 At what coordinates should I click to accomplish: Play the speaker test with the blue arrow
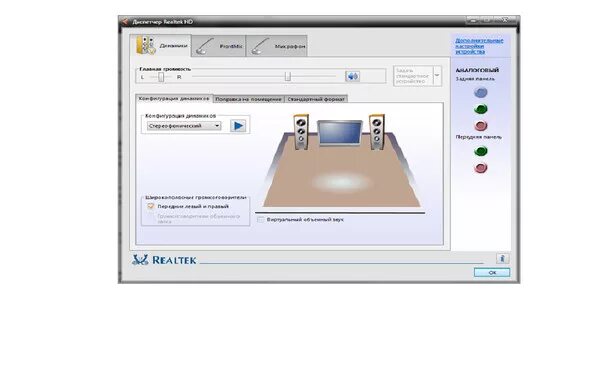[238, 126]
